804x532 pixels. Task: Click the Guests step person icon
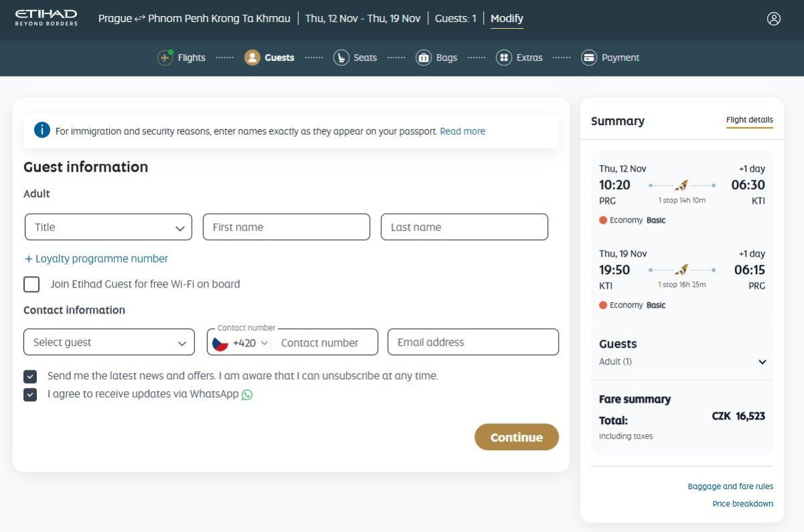click(x=252, y=58)
